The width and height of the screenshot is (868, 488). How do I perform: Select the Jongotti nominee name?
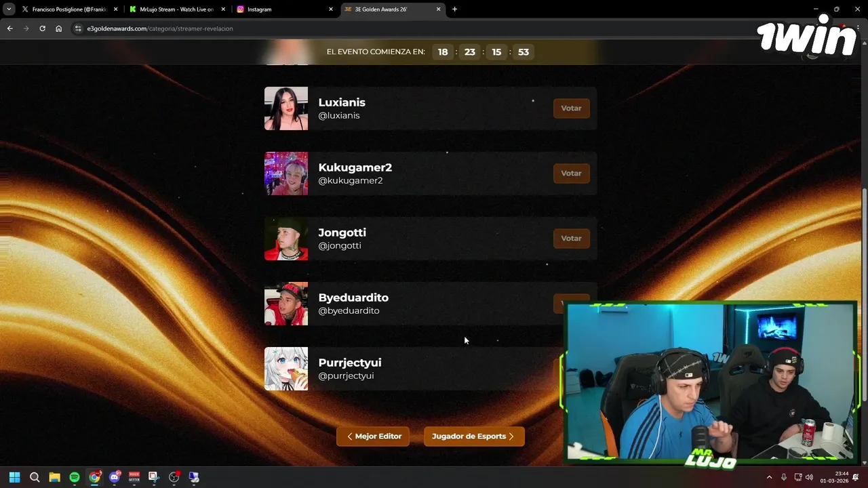click(342, 232)
